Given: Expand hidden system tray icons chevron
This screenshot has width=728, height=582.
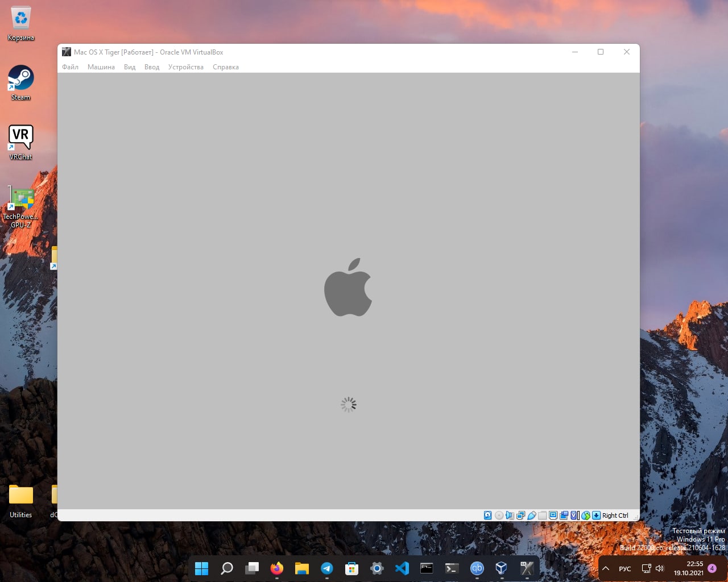Looking at the screenshot, I should 606,568.
